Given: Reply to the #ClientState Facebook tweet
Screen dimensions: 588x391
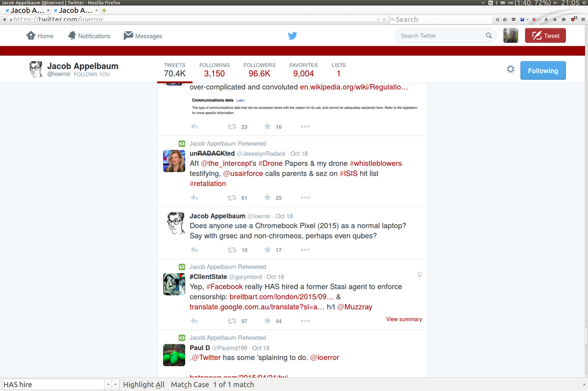Looking at the screenshot, I should point(194,321).
